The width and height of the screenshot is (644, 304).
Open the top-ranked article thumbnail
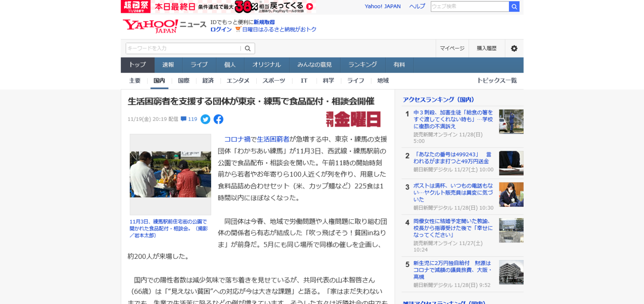coord(511,122)
